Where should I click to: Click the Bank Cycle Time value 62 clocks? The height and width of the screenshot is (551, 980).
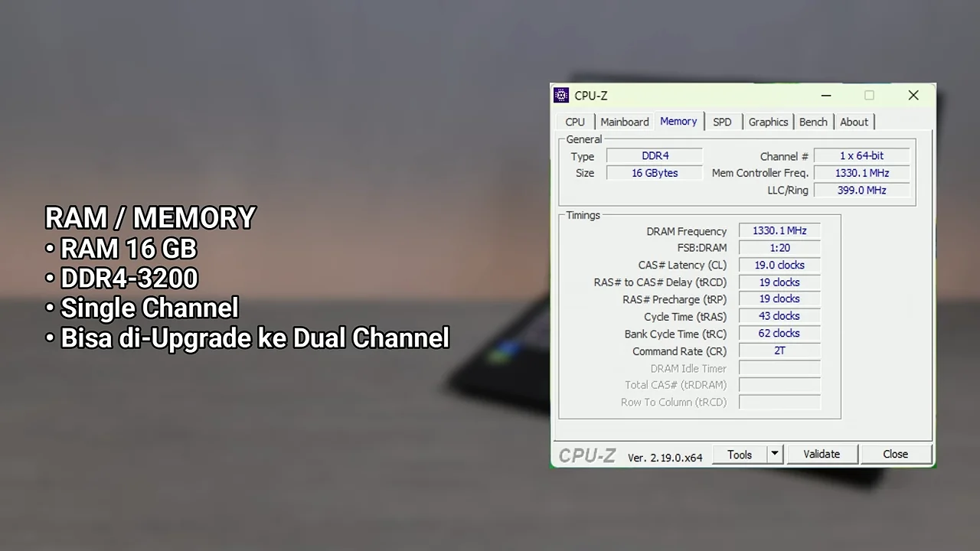[x=779, y=334]
